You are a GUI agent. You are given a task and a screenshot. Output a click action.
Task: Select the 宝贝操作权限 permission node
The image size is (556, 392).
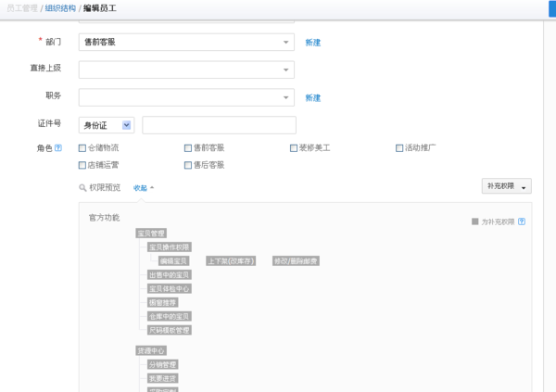(x=170, y=247)
